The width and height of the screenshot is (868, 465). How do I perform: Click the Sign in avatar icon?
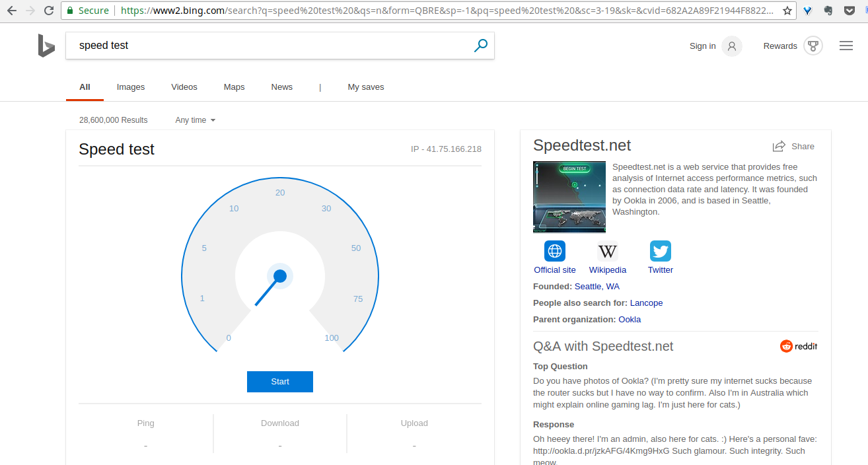[731, 46]
